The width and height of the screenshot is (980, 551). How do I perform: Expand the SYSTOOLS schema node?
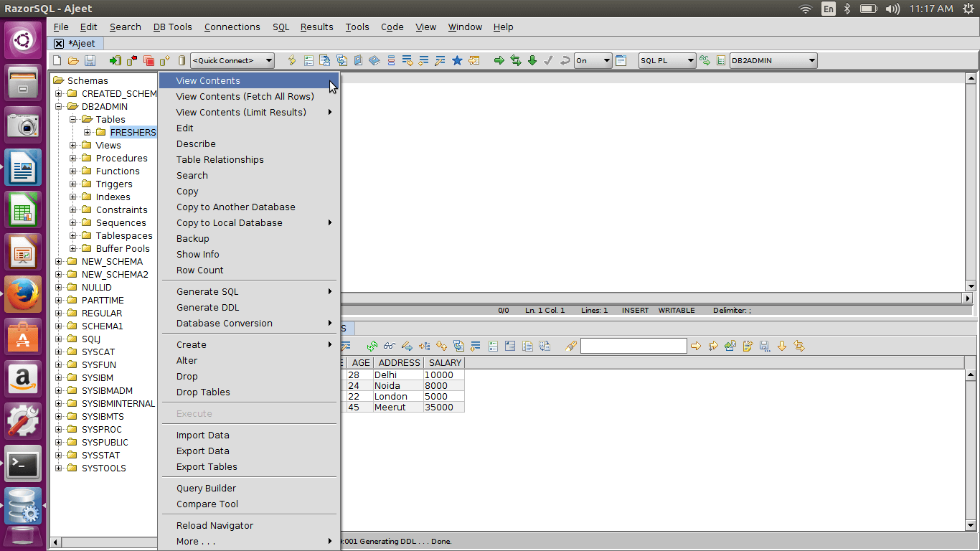(59, 468)
